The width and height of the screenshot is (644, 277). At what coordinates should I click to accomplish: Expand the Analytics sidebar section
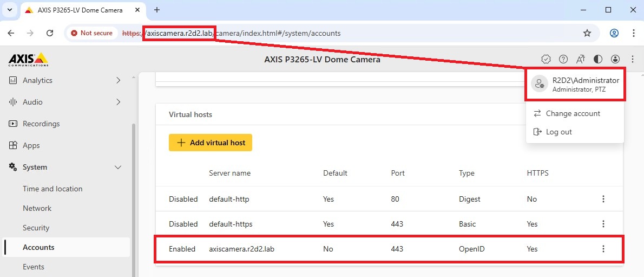(119, 80)
